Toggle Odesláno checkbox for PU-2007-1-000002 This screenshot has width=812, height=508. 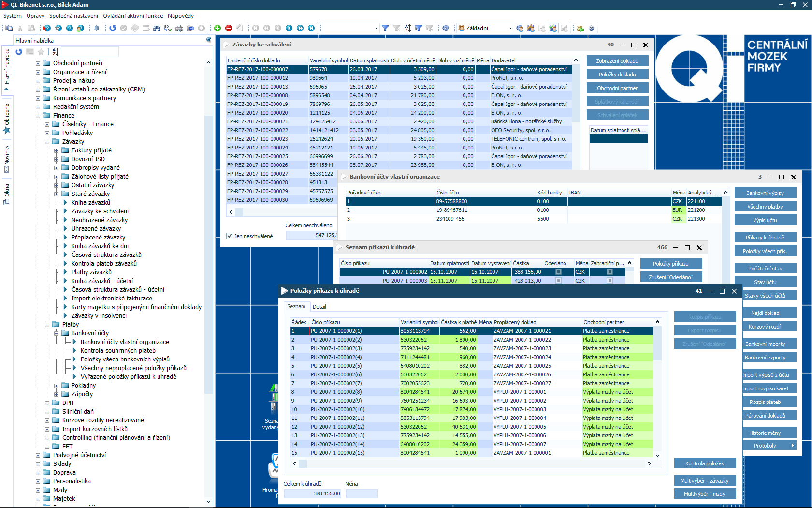tap(558, 272)
